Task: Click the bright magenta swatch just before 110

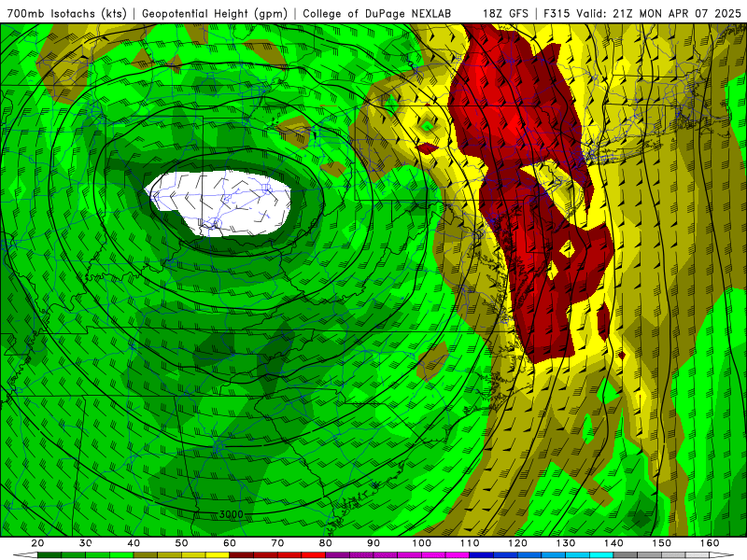Action: [x=458, y=554]
